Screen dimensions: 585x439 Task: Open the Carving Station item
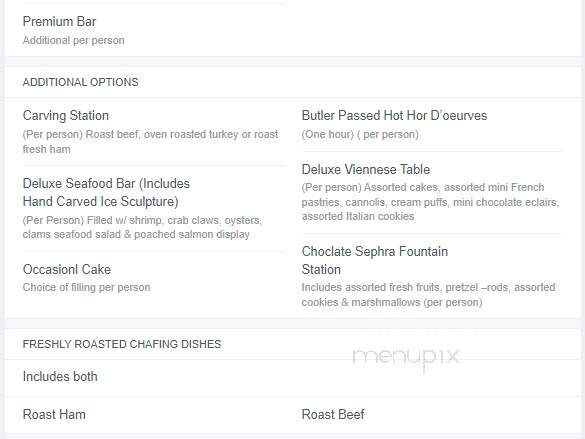66,116
